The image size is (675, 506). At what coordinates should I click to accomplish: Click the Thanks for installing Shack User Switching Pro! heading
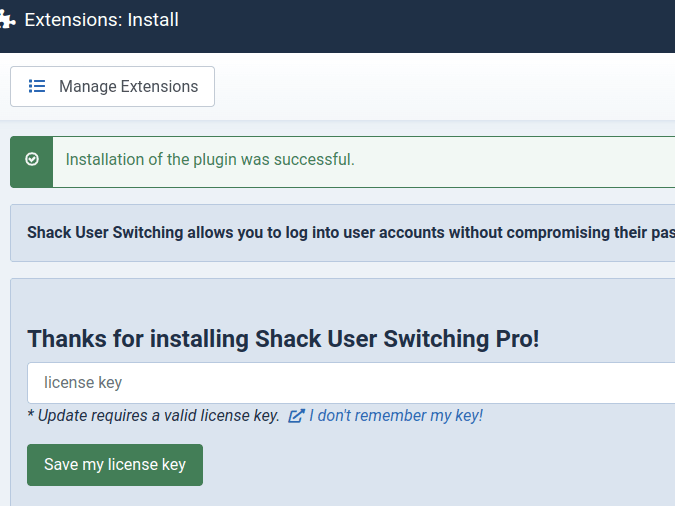click(x=283, y=339)
